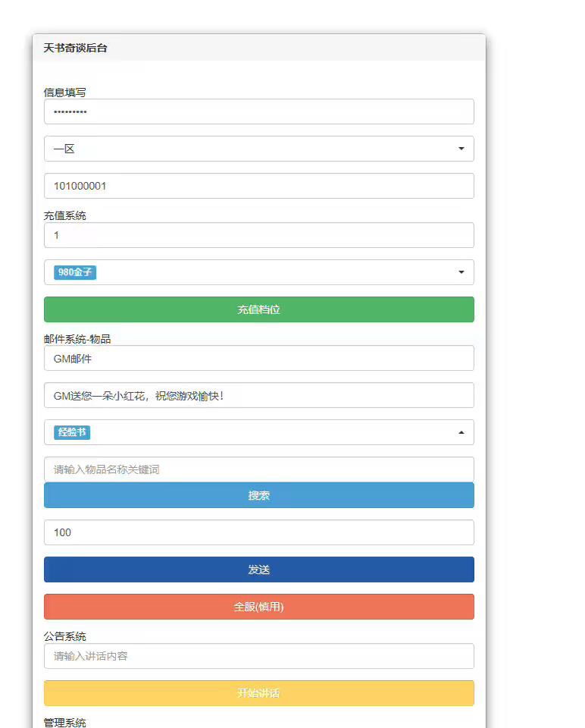
Task: Click the 天书奇谈后台 panel title
Action: tap(75, 48)
